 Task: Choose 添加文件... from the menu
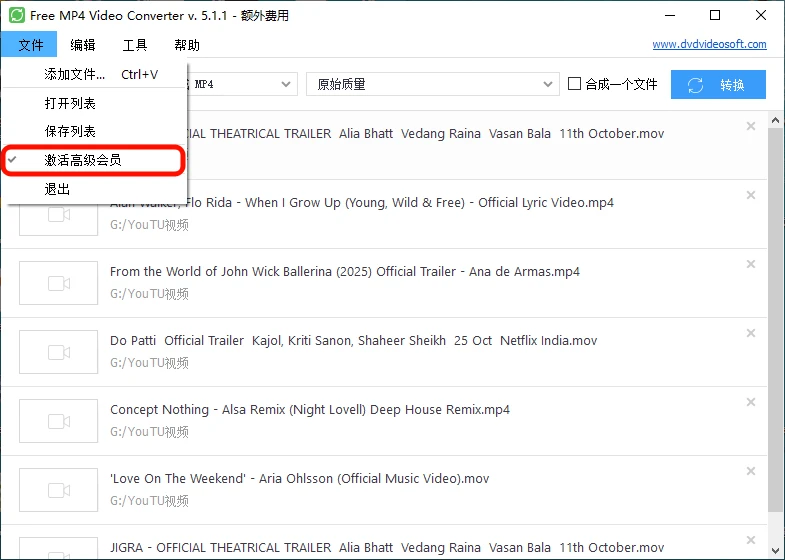click(x=95, y=74)
